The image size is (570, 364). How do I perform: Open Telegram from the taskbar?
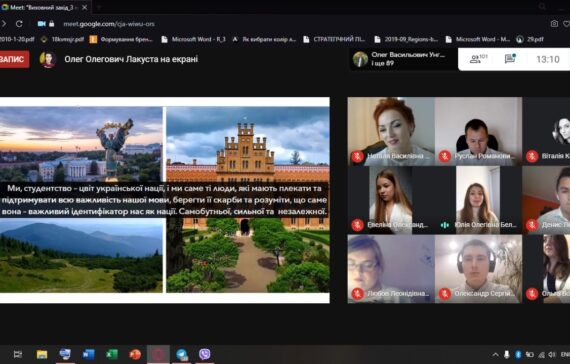tap(182, 354)
